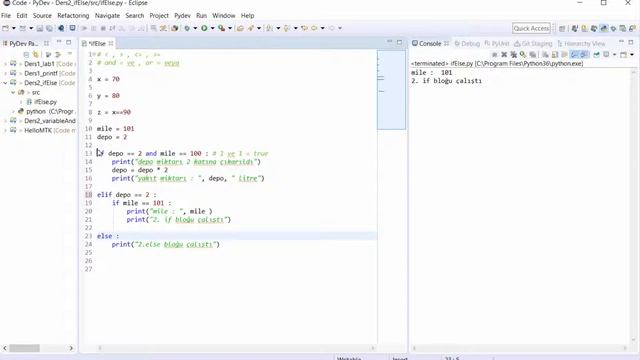The image size is (640, 360).
Task: Toggle the fold marker on line 1
Action: click(x=95, y=54)
